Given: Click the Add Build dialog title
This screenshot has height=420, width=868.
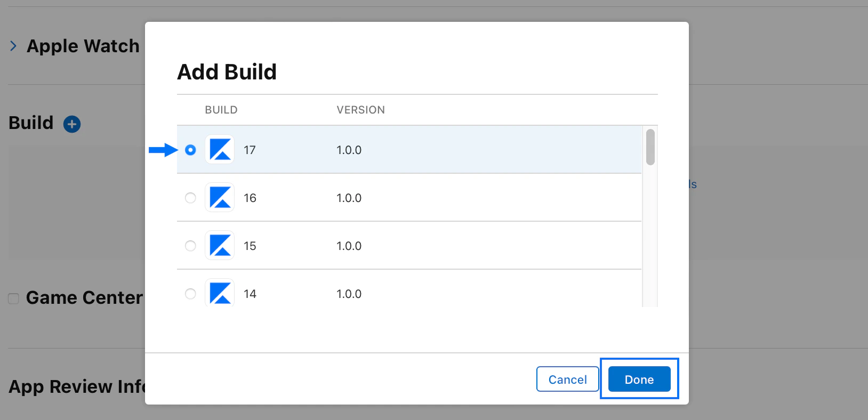Looking at the screenshot, I should pyautogui.click(x=227, y=72).
